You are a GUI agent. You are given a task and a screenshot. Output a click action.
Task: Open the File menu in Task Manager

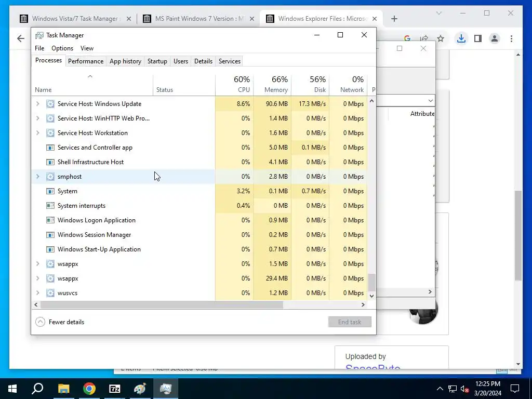(x=39, y=48)
